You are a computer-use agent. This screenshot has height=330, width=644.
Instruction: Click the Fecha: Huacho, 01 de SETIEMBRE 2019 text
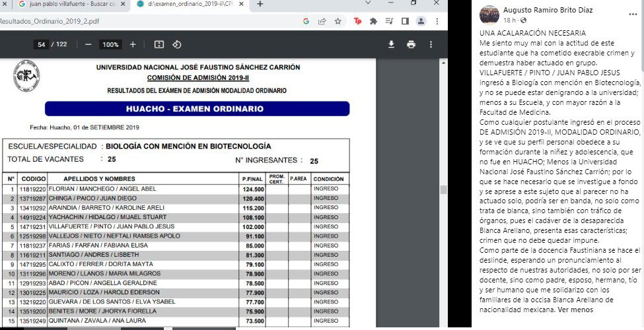(84, 127)
